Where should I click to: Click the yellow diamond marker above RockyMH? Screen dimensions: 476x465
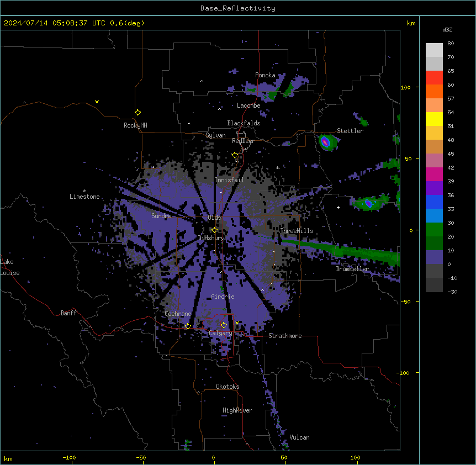click(x=137, y=113)
